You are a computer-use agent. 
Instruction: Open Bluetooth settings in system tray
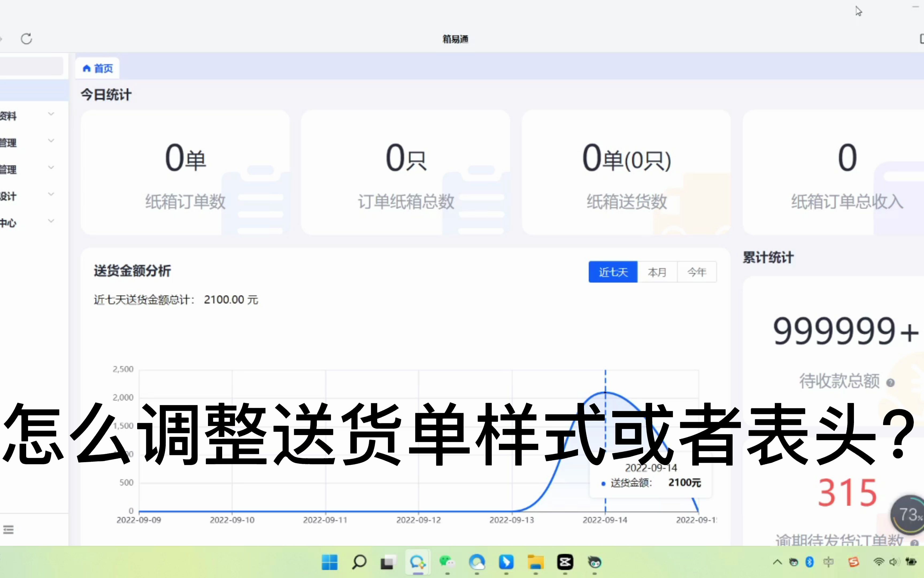tap(810, 562)
